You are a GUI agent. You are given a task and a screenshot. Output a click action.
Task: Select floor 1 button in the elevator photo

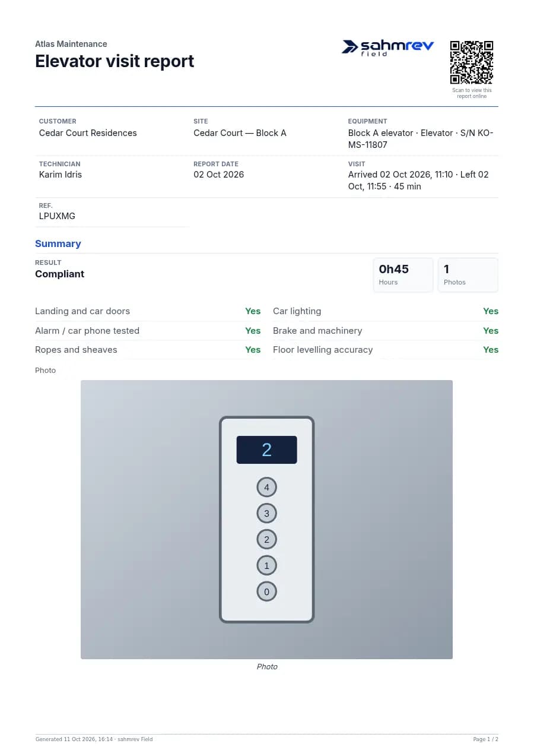click(266, 566)
